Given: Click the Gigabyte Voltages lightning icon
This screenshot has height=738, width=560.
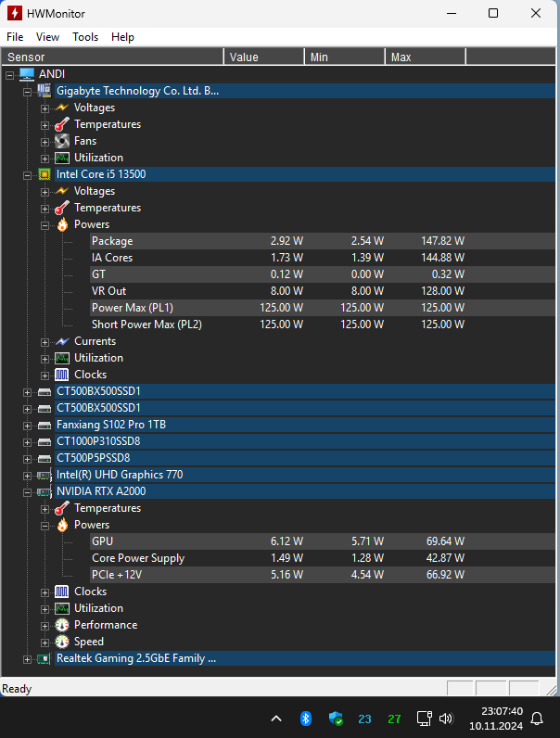Looking at the screenshot, I should point(61,108).
